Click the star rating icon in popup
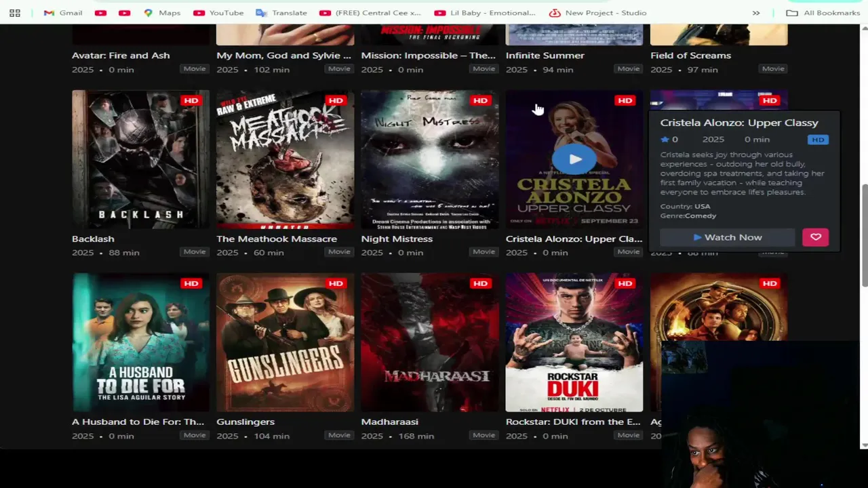Viewport: 868px width, 488px height. tap(665, 140)
